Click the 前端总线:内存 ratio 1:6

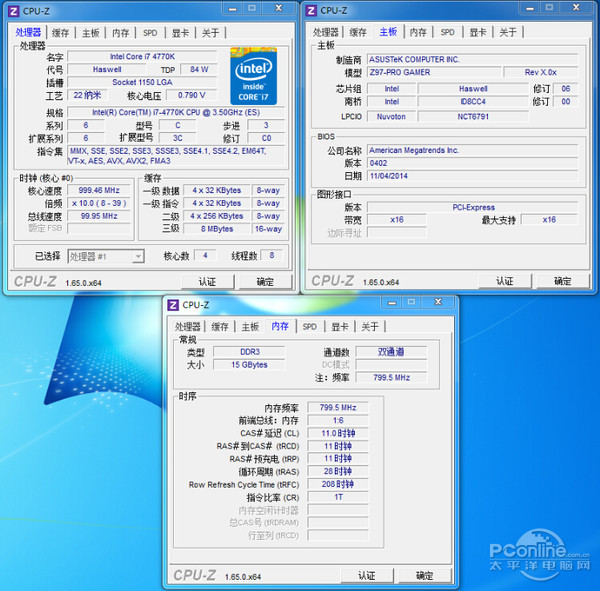[338, 421]
